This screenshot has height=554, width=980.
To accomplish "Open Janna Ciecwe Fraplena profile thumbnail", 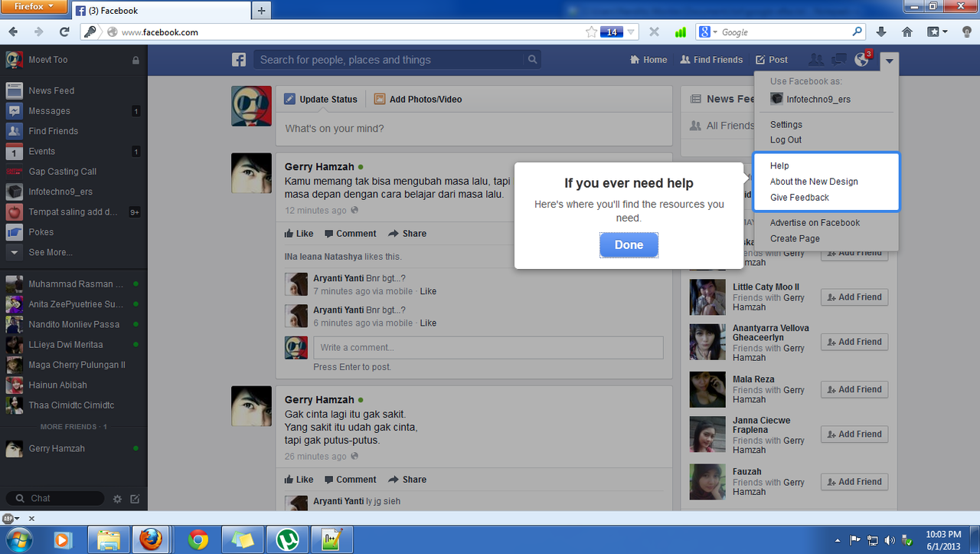I will [x=707, y=434].
